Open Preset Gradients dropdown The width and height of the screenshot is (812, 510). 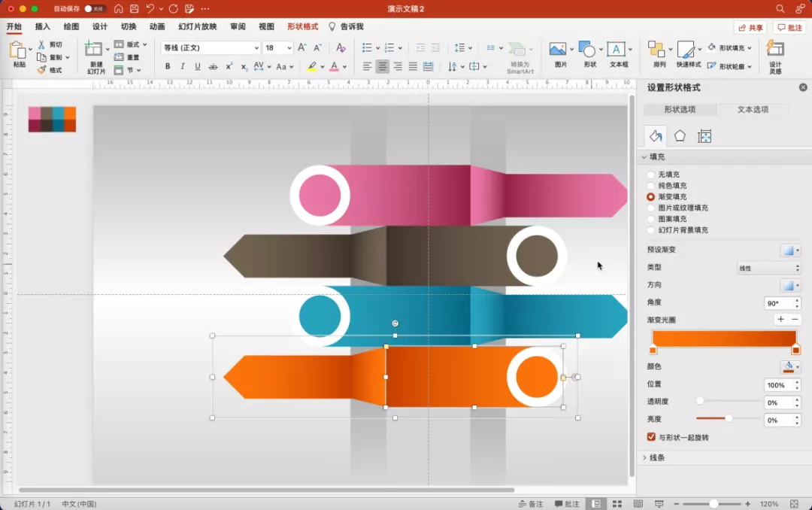(790, 250)
